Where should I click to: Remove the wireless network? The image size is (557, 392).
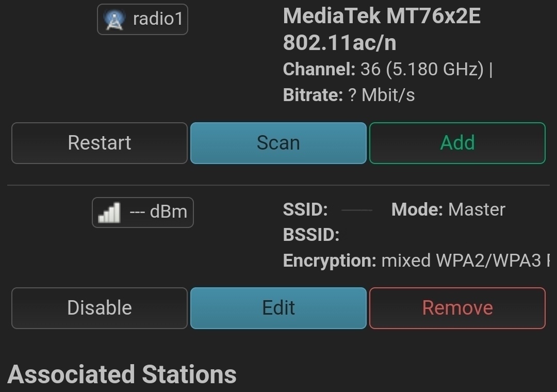(457, 308)
